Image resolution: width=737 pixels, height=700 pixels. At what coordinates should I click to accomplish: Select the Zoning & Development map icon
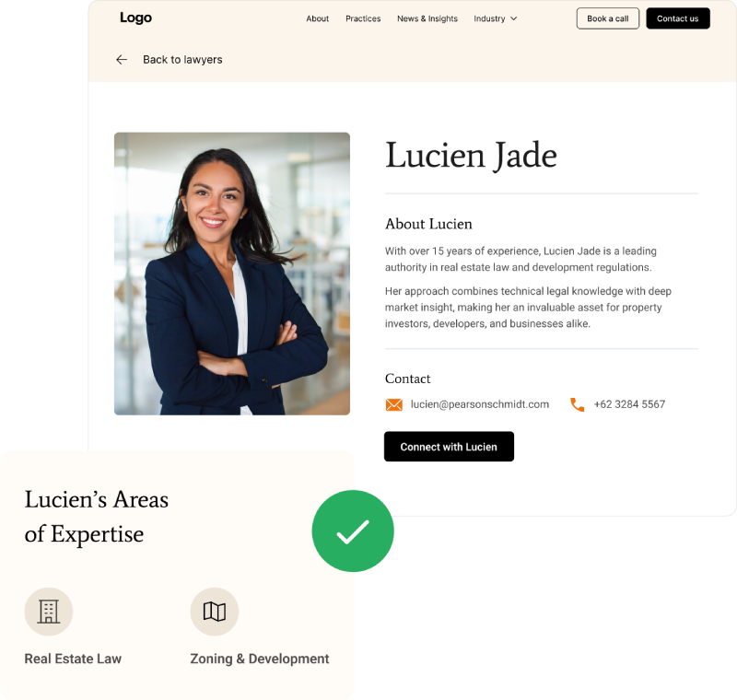(x=215, y=612)
